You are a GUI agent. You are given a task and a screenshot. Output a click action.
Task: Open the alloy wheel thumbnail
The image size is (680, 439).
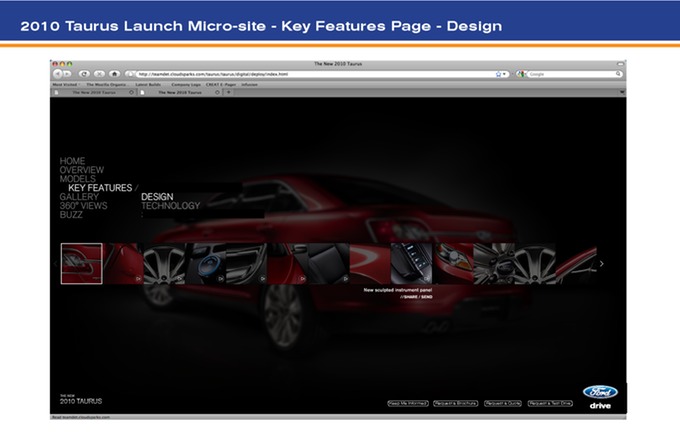click(164, 264)
